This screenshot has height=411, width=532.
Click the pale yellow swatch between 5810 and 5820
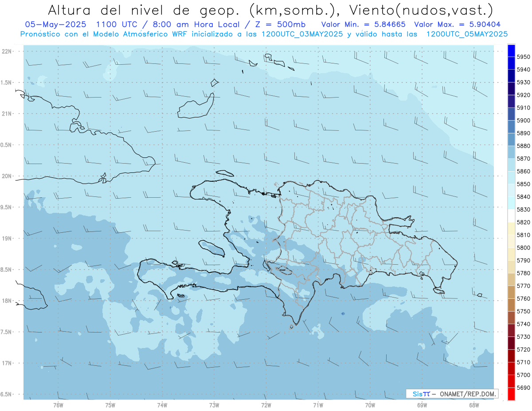click(x=511, y=229)
